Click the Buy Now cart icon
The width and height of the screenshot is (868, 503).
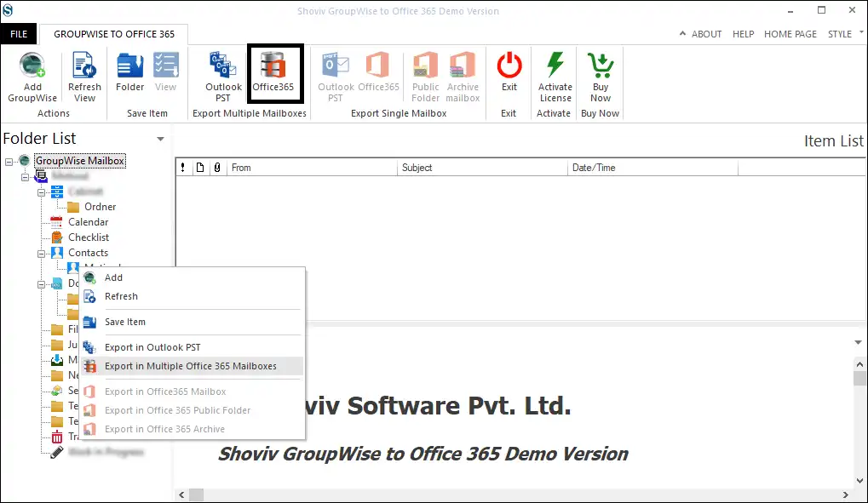click(x=601, y=65)
